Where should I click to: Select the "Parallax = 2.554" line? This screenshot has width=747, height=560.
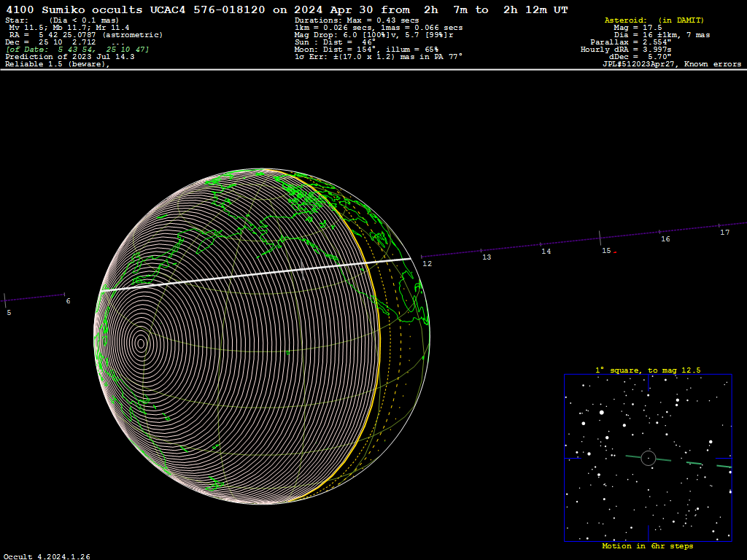[631, 42]
